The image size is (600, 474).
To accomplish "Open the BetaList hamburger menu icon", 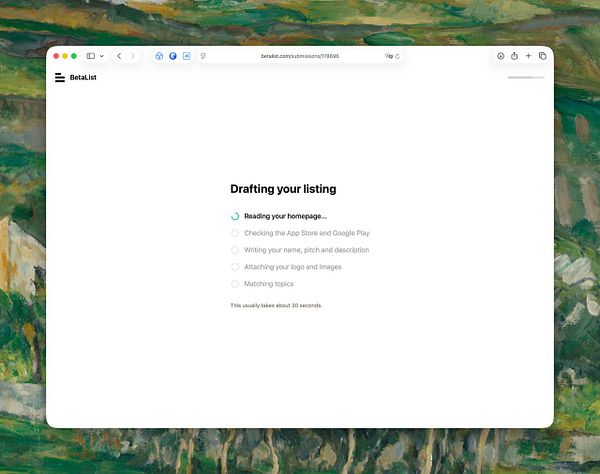I will click(60, 78).
